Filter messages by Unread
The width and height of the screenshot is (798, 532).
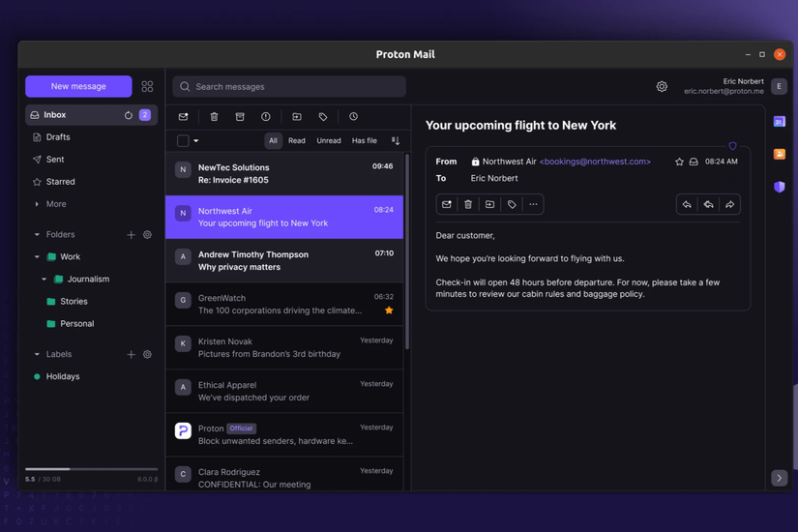click(329, 140)
